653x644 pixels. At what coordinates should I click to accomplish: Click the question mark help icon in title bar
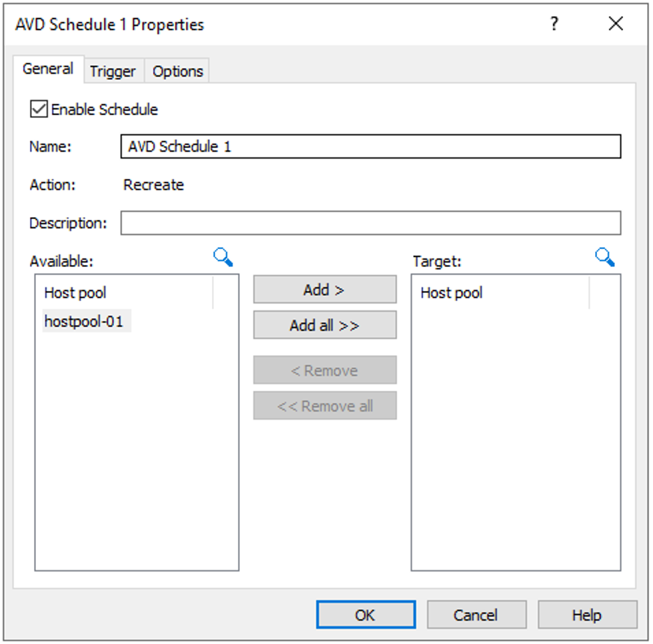[x=554, y=24]
